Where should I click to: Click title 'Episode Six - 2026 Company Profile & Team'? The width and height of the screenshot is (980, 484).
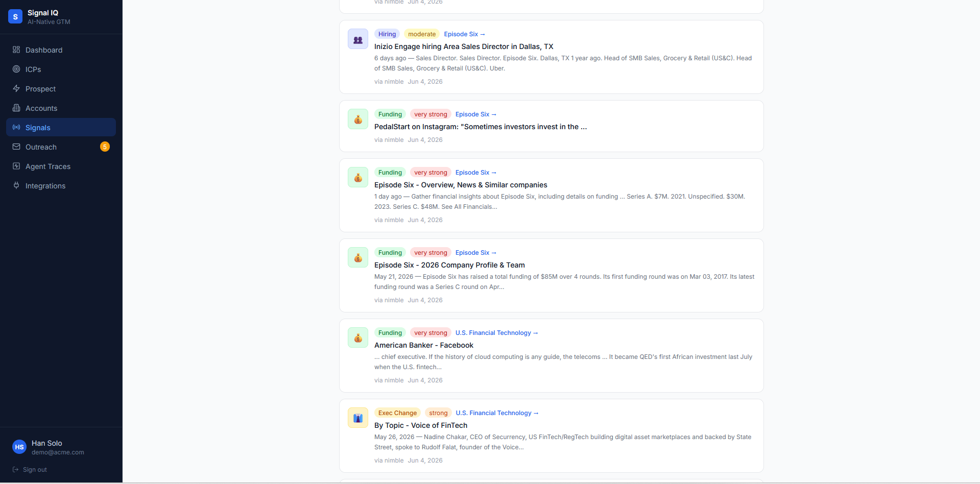(x=449, y=265)
